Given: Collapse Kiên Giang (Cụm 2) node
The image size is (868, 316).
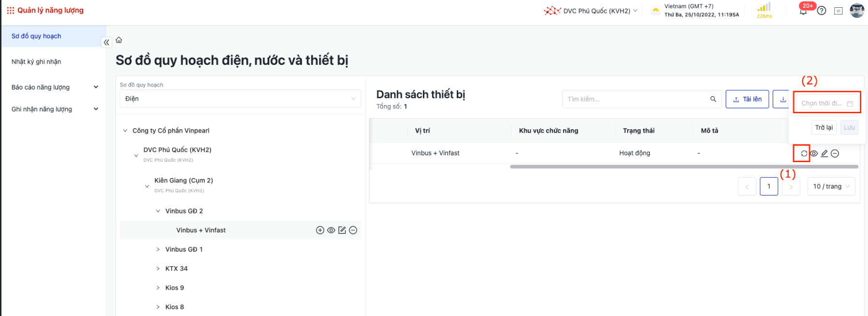Looking at the screenshot, I should pos(147,186).
